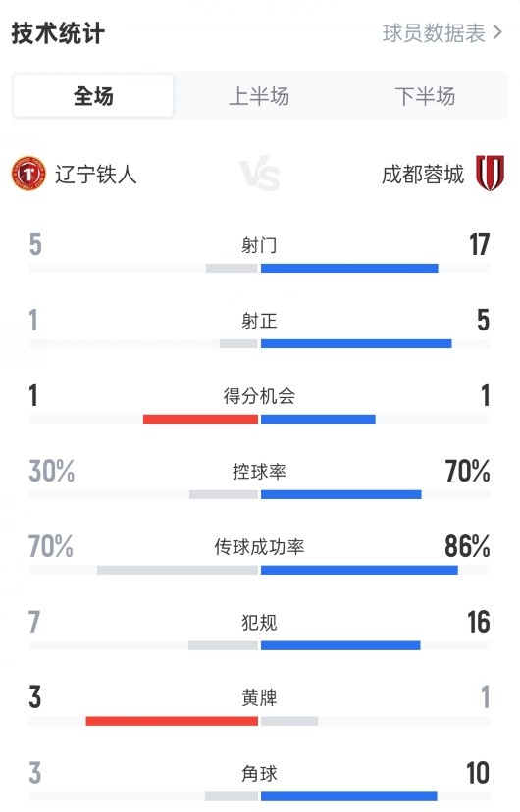Switch to the 下半场 tab
Viewport: 520px width, 812px height.
pos(425,96)
